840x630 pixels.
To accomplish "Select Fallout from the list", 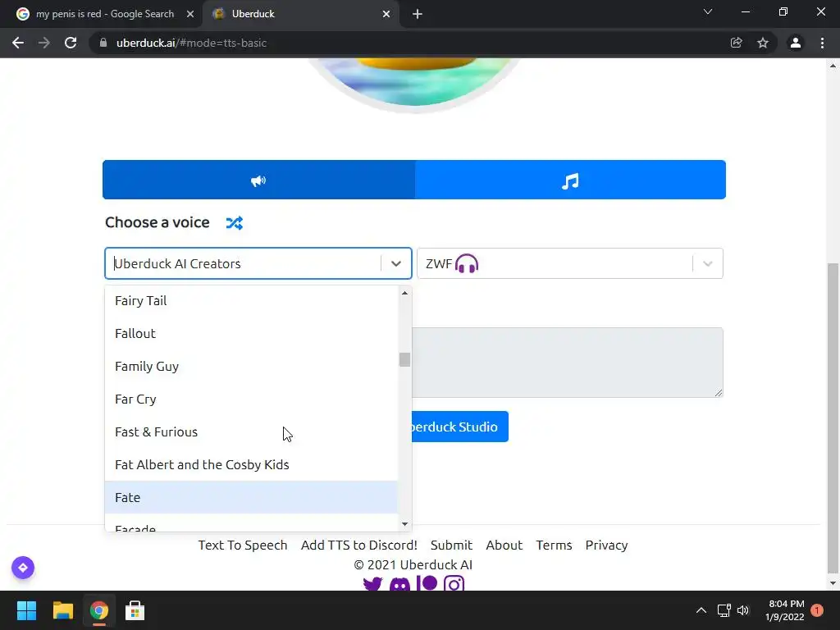I will [x=251, y=333].
